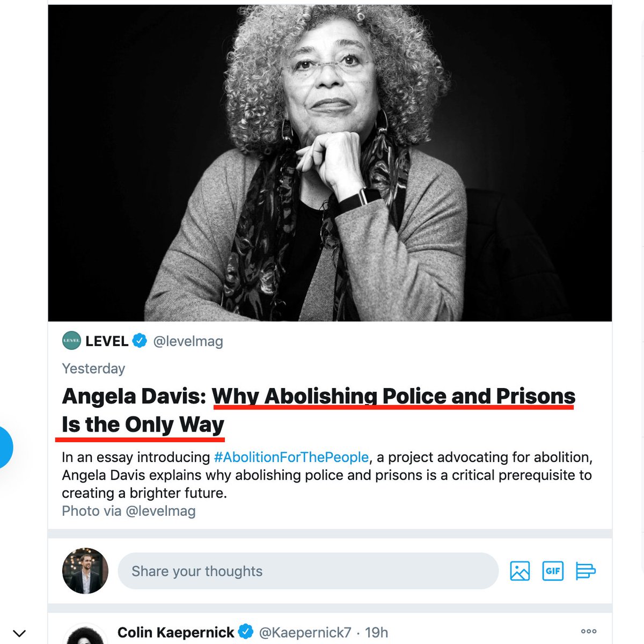Open the Angela Davis portrait photo
This screenshot has height=644, width=644.
click(x=330, y=163)
